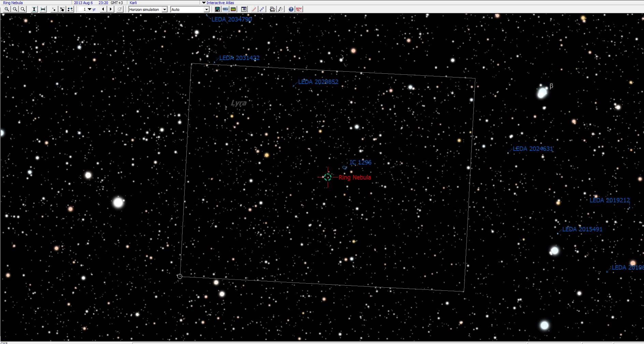
Task: Click the fit-to-width horizontal arrows icon
Action: [x=43, y=9]
